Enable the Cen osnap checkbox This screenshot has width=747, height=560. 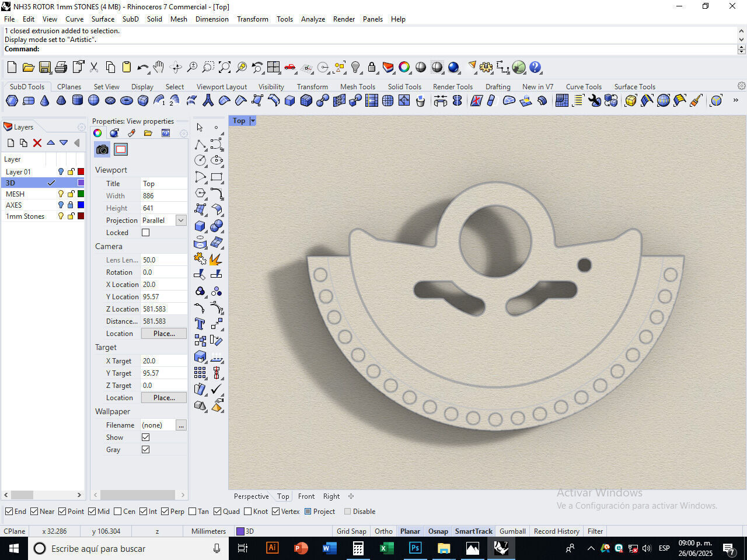118,512
